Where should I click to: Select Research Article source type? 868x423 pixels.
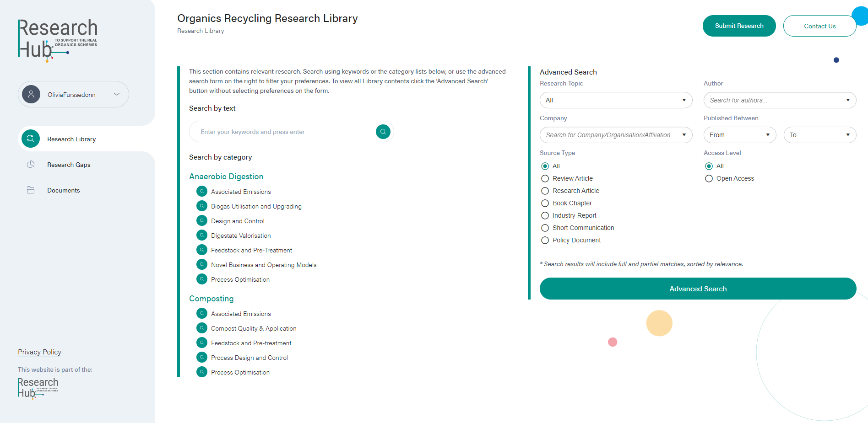coord(545,191)
